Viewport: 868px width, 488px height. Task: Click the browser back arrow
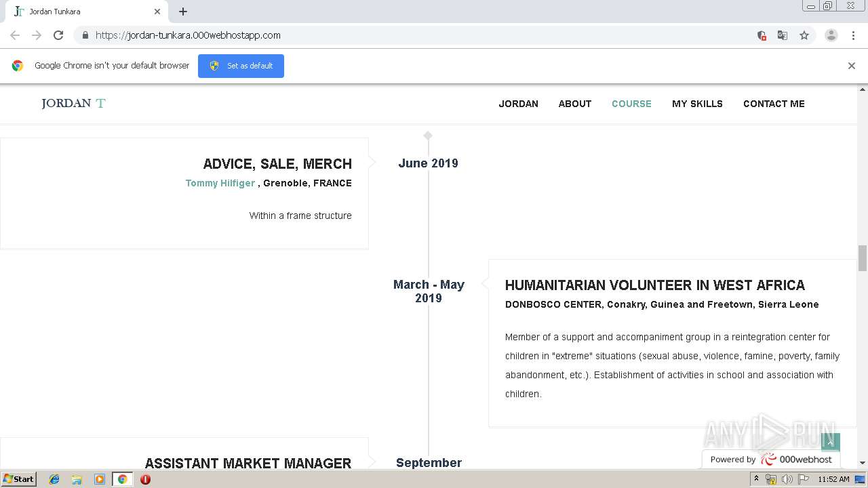click(x=15, y=35)
